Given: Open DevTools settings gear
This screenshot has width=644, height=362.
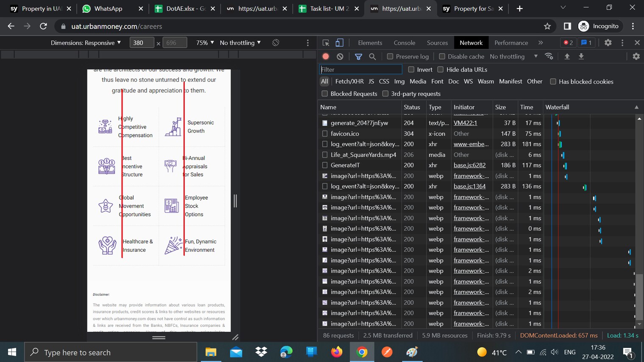Looking at the screenshot, I should [x=608, y=43].
